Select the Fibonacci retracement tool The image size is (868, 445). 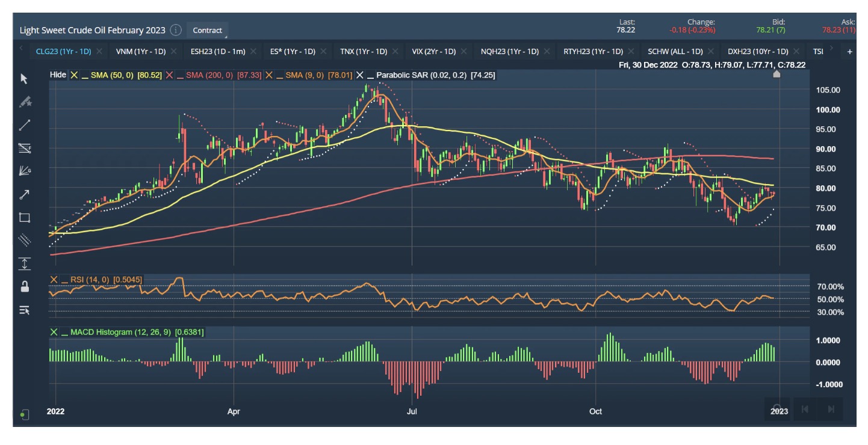(24, 148)
